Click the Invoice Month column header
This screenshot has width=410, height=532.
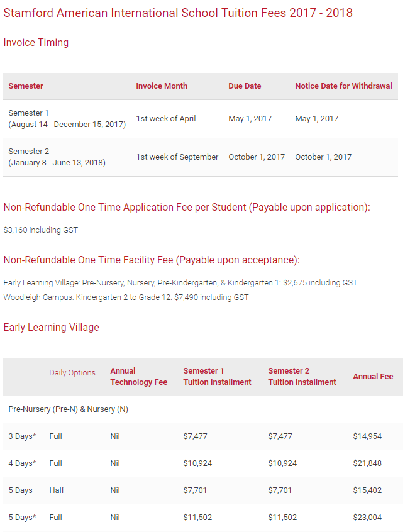(162, 86)
